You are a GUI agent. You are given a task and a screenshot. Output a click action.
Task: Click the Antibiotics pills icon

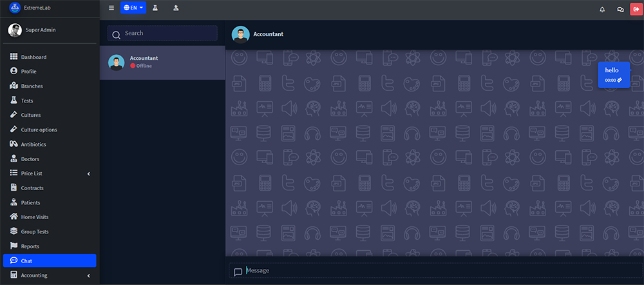(x=14, y=144)
